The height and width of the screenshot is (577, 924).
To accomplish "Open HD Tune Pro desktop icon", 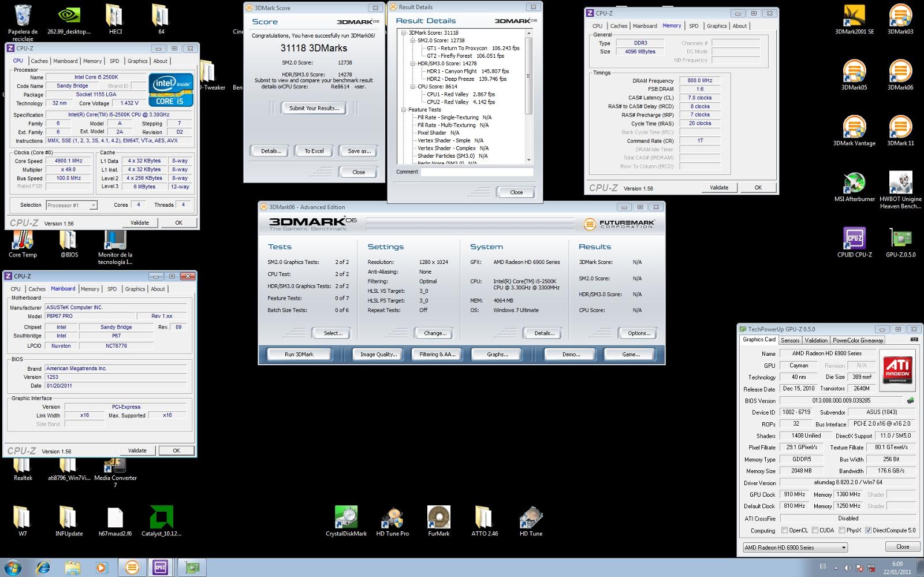I will [392, 521].
